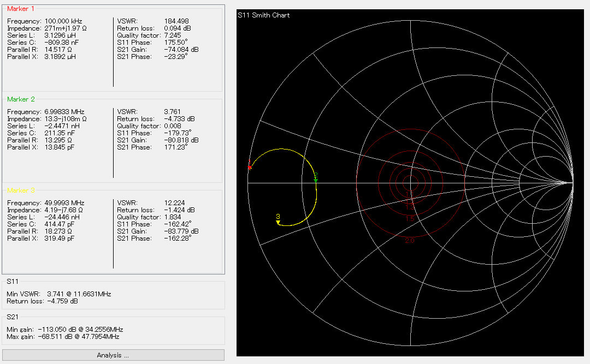The image size is (590, 364).
Task: Click Marker 2 S11 Phase -179.73°
Action: click(178, 133)
